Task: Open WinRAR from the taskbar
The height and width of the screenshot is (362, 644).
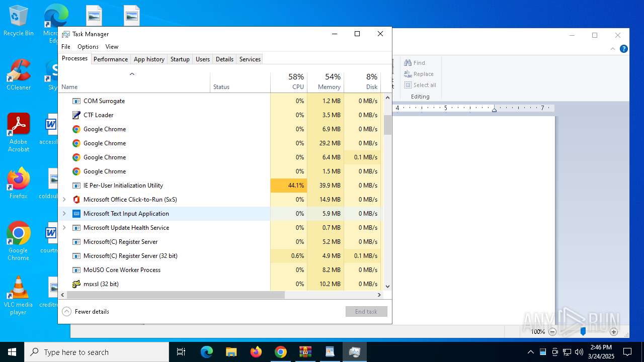Action: coord(305,352)
